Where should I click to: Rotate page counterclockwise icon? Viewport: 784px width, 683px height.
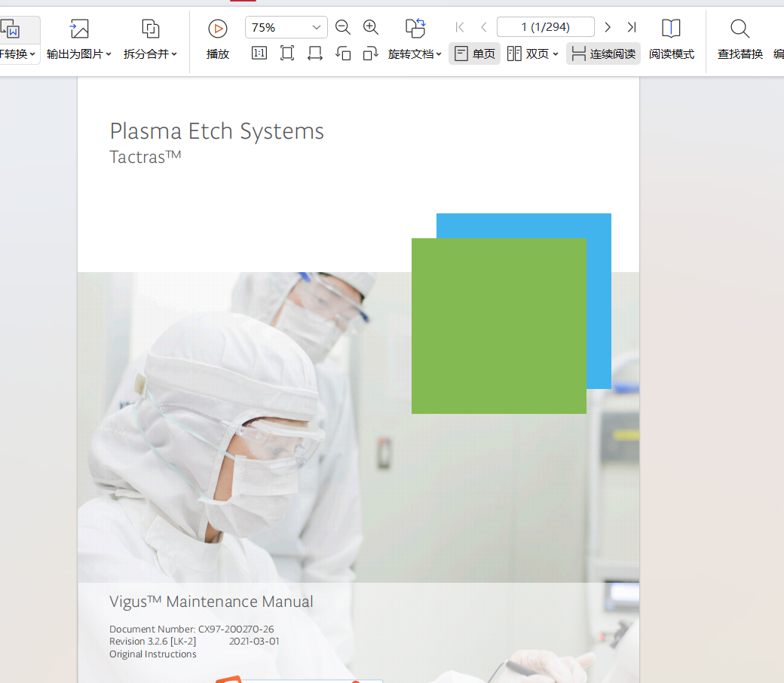coord(343,53)
